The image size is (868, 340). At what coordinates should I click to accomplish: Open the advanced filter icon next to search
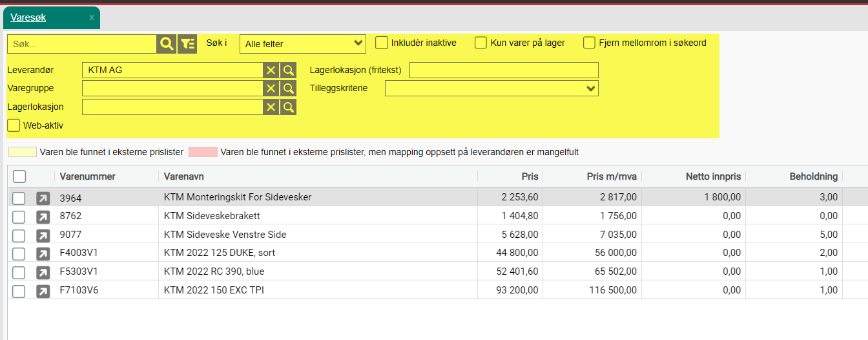click(187, 44)
